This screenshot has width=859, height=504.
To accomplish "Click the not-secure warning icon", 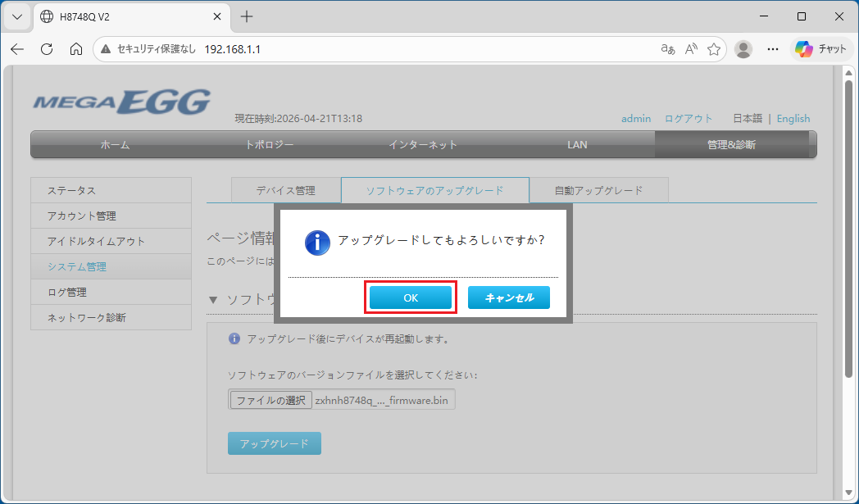I will point(107,49).
